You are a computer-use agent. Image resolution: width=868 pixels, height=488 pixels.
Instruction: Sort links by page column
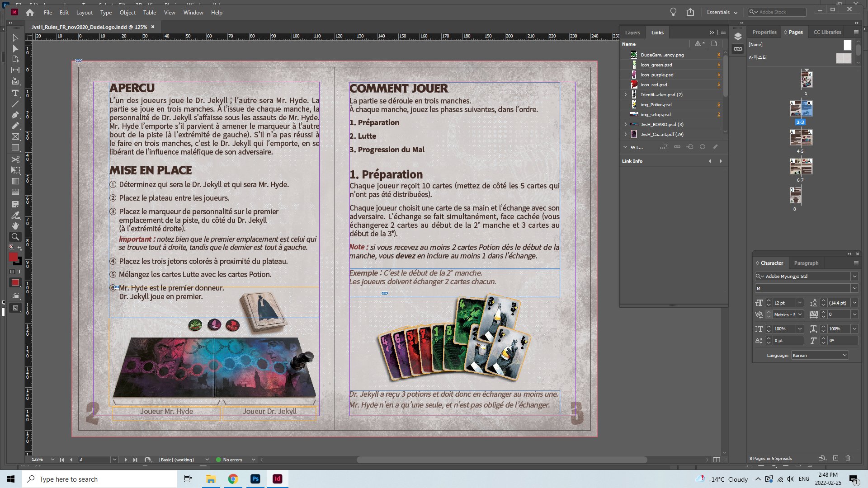[714, 44]
